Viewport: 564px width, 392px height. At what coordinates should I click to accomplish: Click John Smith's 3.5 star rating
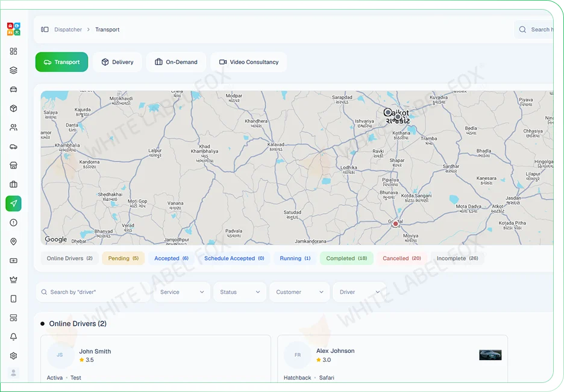(x=86, y=360)
